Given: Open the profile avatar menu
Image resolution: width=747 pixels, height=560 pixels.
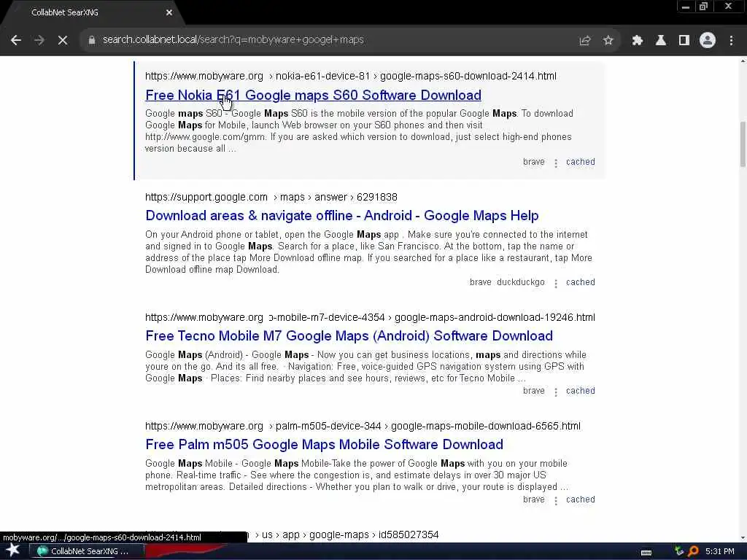Looking at the screenshot, I should point(708,41).
